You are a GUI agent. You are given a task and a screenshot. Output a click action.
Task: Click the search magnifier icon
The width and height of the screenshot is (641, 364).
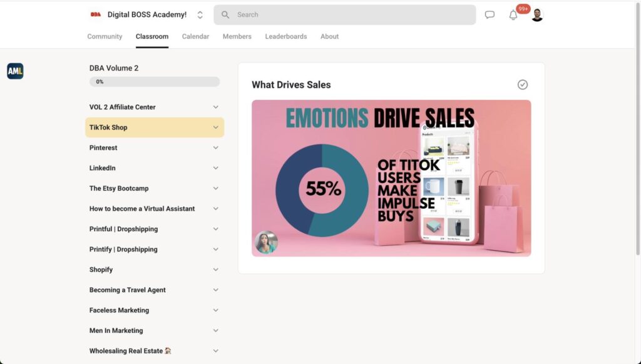tap(225, 15)
